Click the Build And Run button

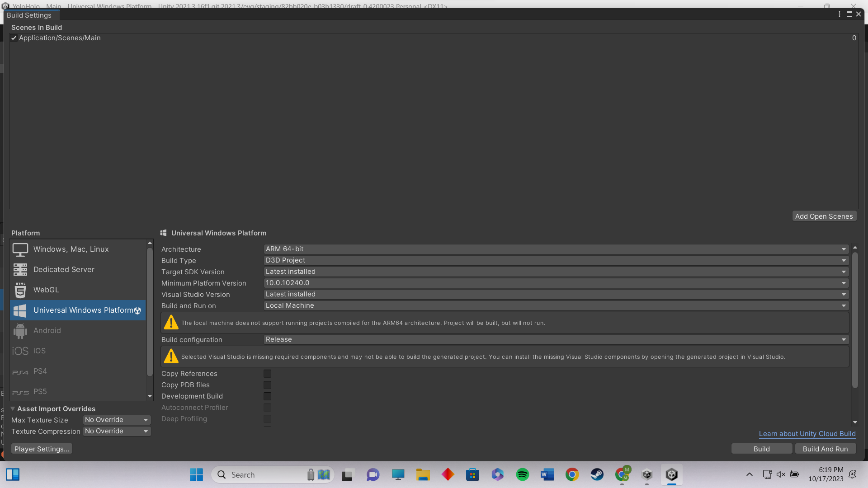point(826,449)
